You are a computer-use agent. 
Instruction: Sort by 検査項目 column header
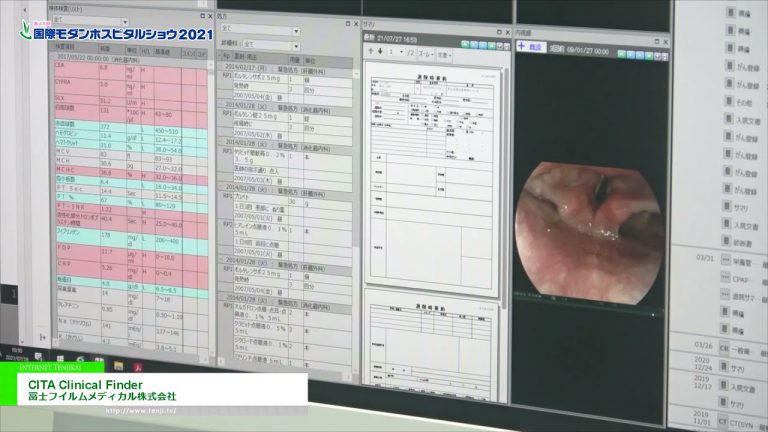click(76, 47)
